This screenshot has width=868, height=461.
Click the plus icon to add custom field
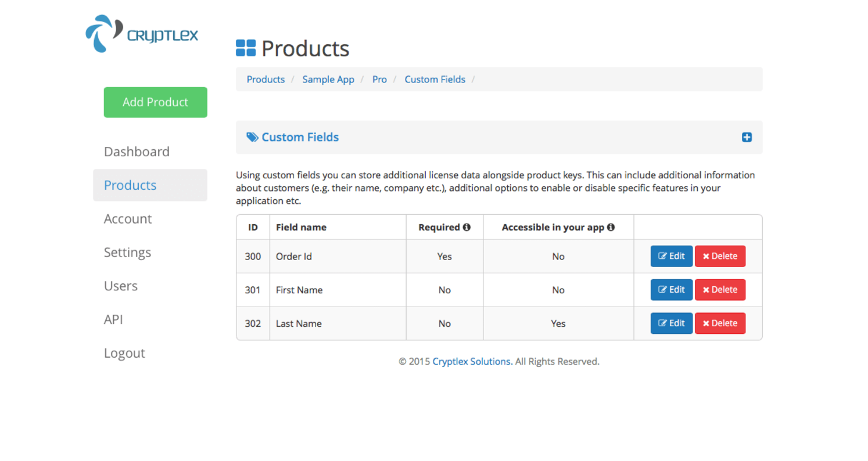pyautogui.click(x=747, y=138)
